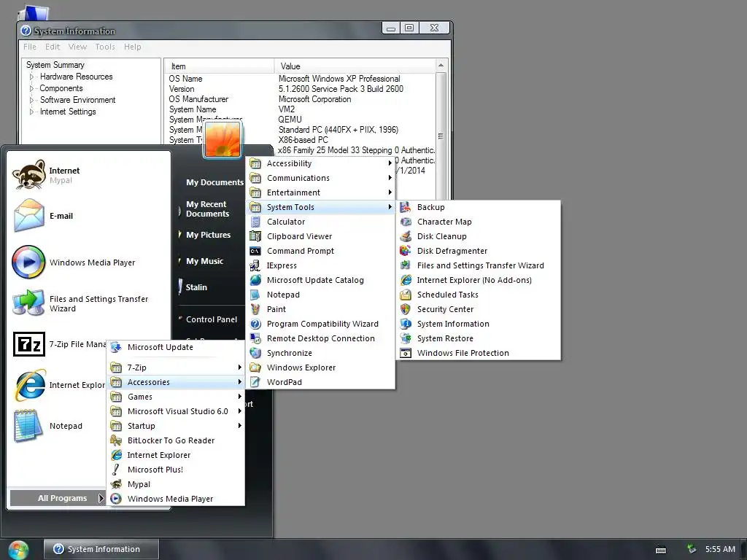The height and width of the screenshot is (560, 747).
Task: Open My Pictures from Start menu
Action: pyautogui.click(x=208, y=235)
